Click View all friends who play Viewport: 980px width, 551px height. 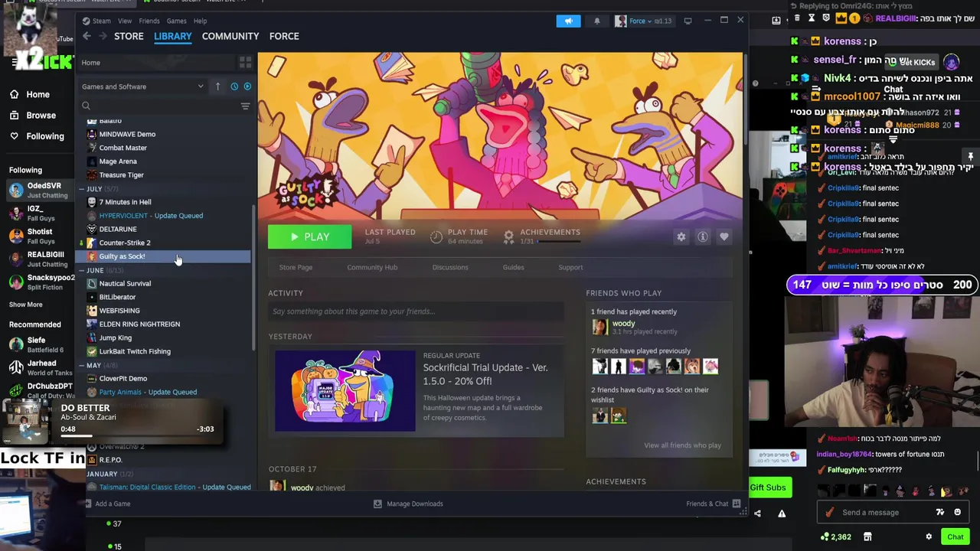[x=682, y=445]
